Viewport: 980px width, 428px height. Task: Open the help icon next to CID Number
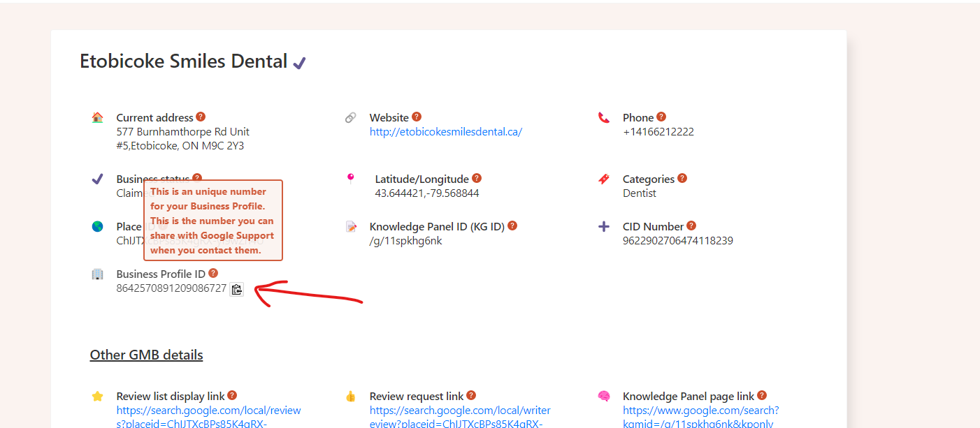pyautogui.click(x=691, y=225)
